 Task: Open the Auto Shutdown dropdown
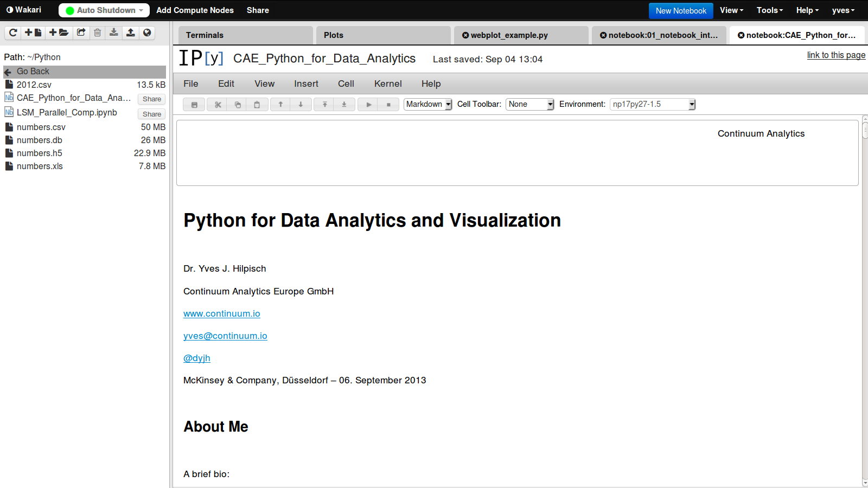(x=104, y=10)
